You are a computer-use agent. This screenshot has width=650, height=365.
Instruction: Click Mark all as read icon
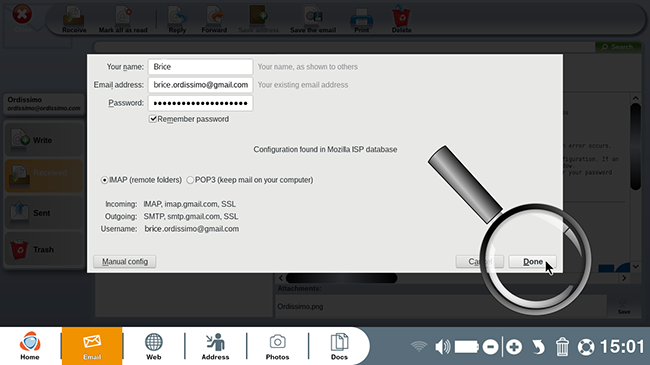(x=123, y=19)
